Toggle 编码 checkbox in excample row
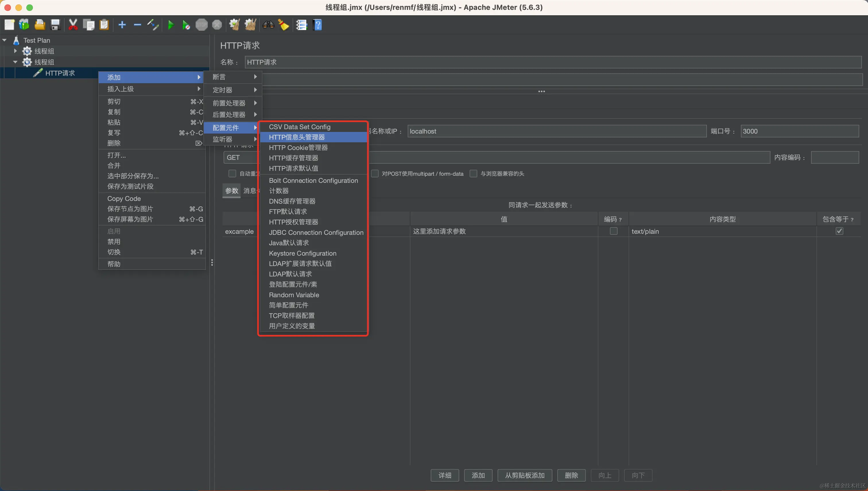The height and width of the screenshot is (491, 868). coord(613,231)
